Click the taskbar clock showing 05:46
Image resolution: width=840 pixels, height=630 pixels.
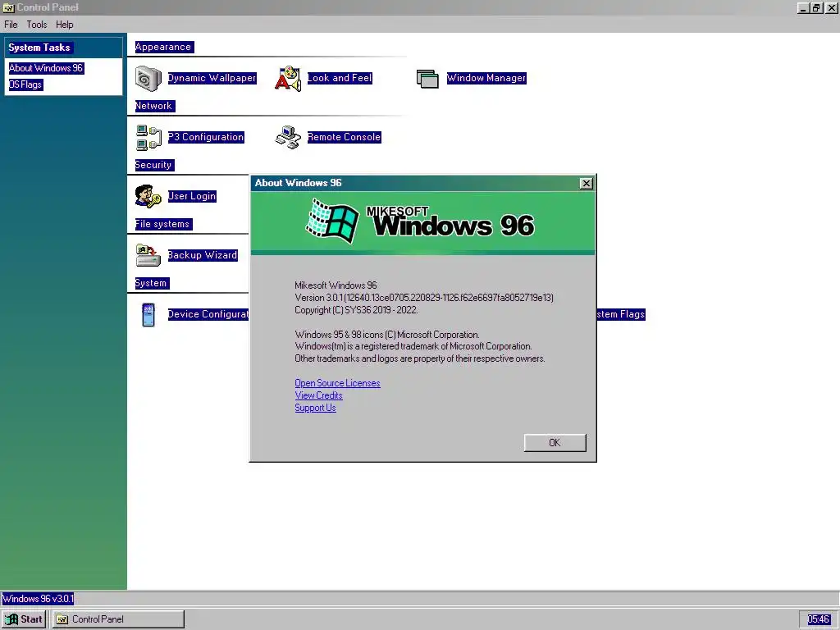pyautogui.click(x=818, y=619)
